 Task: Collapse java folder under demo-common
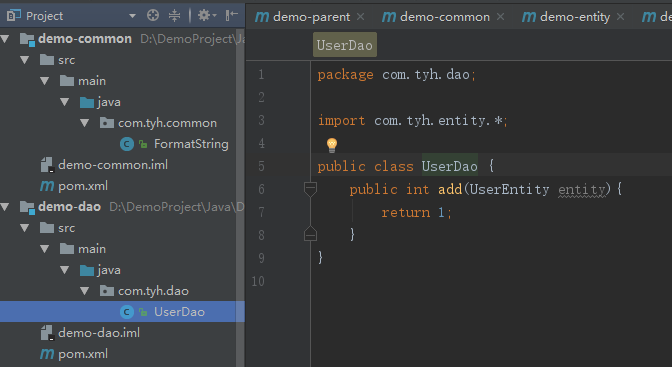click(x=65, y=102)
